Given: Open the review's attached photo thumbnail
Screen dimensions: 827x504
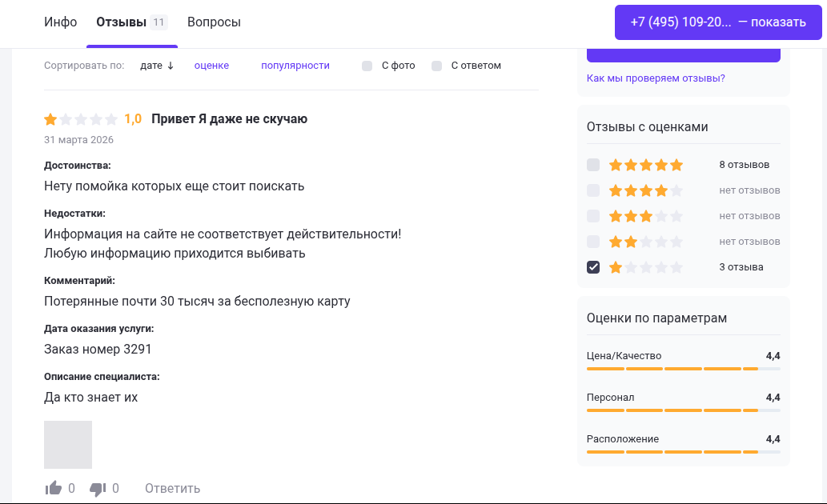Looking at the screenshot, I should pyautogui.click(x=68, y=445).
